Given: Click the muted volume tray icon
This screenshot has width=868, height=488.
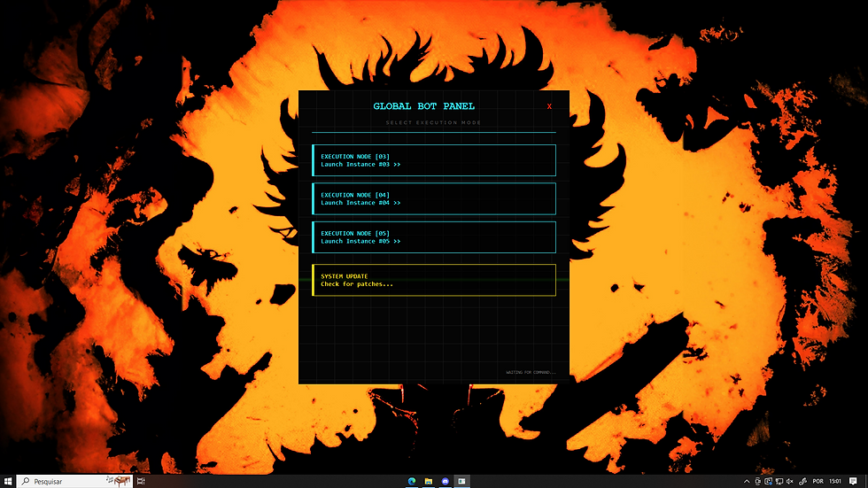Looking at the screenshot, I should (790, 482).
